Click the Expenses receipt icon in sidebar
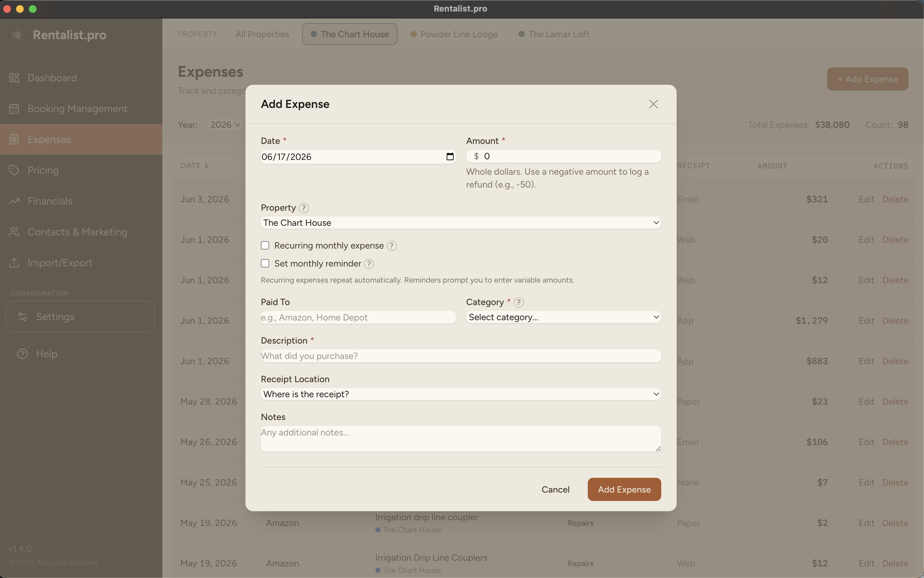924x578 pixels. 14,140
